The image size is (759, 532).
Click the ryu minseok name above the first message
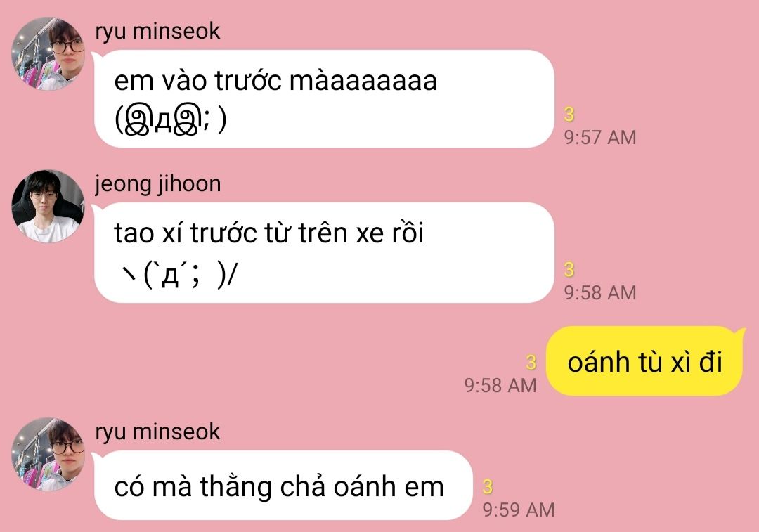pos(157,32)
